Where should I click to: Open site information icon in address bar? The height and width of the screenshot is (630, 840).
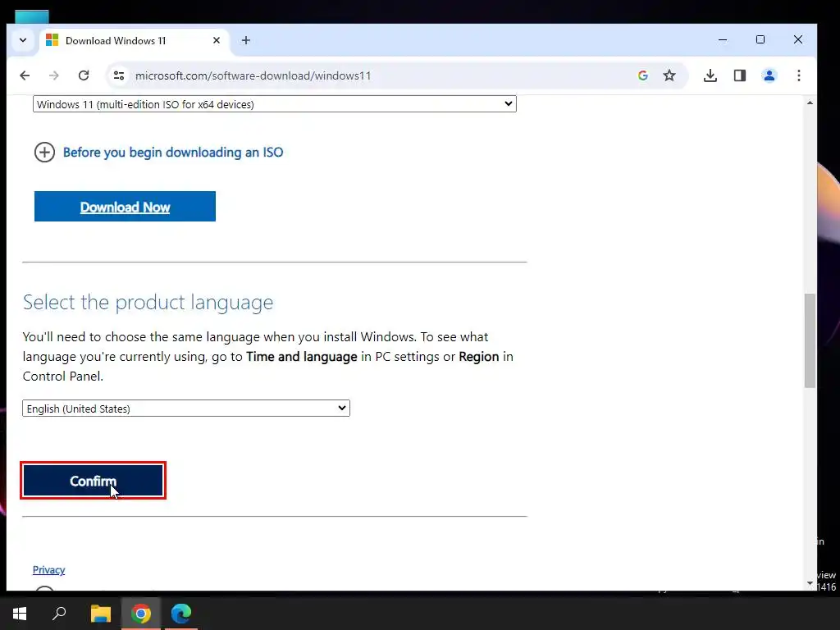coord(119,75)
